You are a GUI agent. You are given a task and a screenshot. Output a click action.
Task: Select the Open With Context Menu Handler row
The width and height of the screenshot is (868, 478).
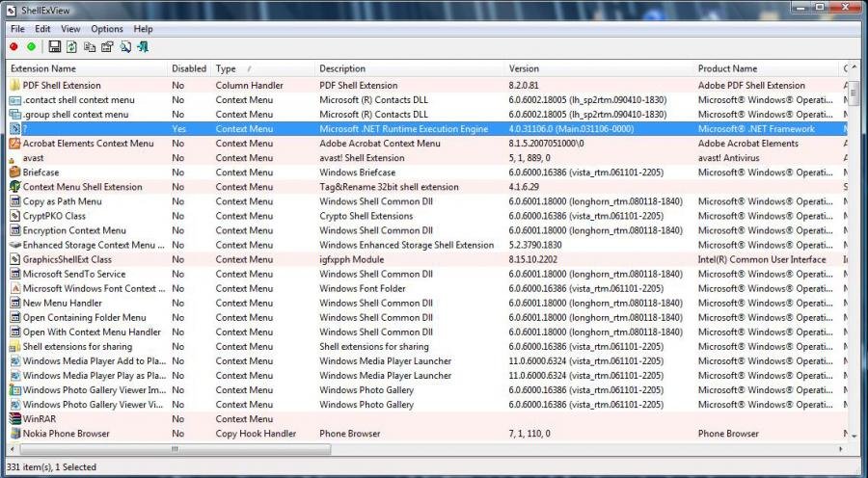tap(427, 332)
